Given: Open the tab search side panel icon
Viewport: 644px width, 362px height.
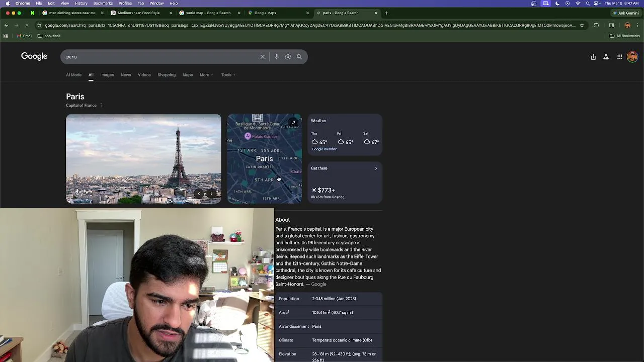Looking at the screenshot, I should tap(612, 25).
